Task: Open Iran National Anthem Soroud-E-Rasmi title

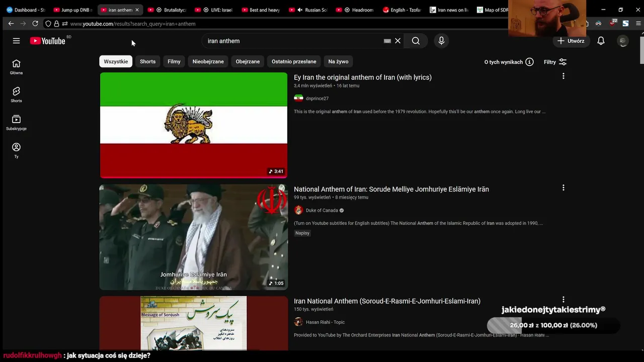Action: 387,301
